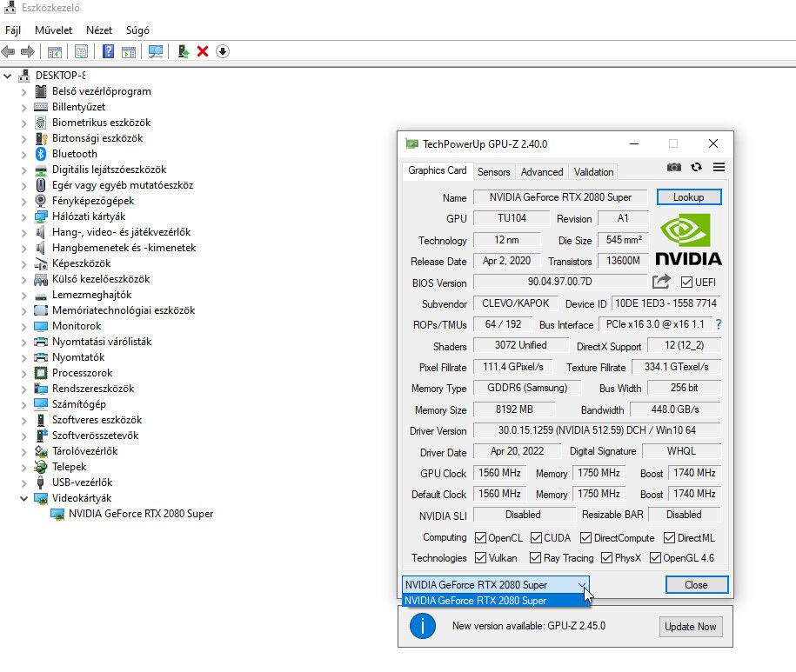Click the circled down-arrow toolbar icon
This screenshot has width=796, height=672.
pos(223,51)
